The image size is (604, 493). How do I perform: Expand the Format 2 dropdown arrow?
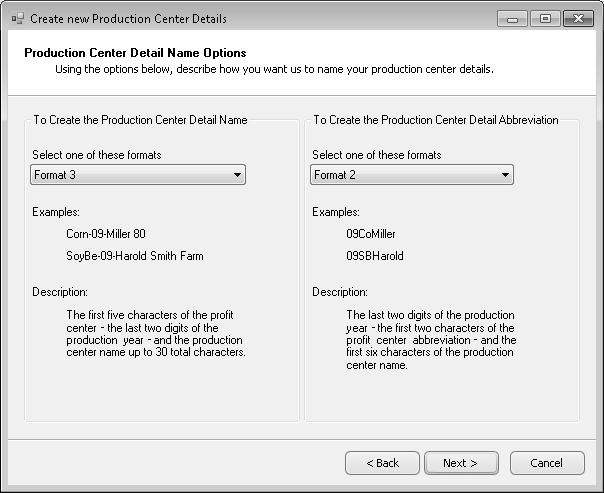click(x=505, y=175)
